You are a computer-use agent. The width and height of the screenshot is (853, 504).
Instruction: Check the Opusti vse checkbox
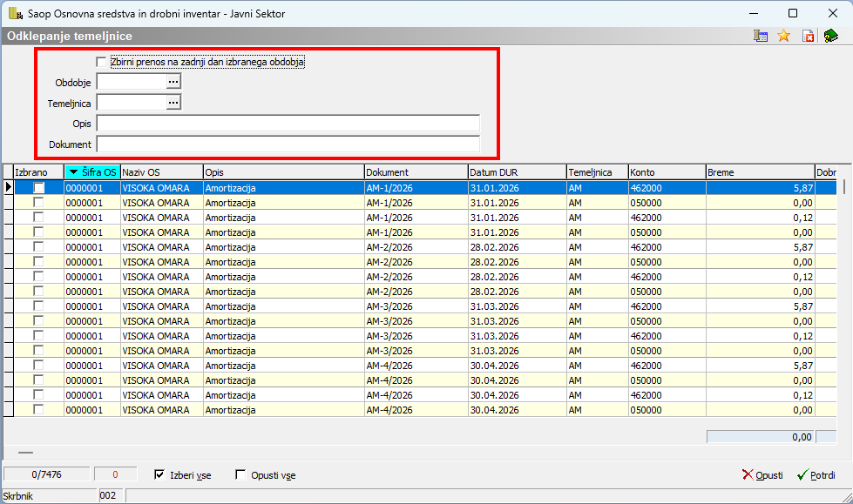pos(241,475)
